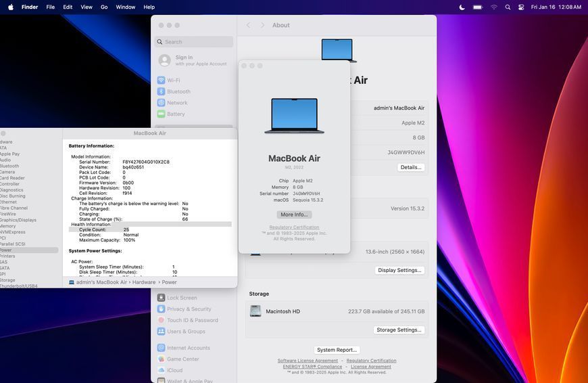Click the Do Not Disturb moon icon

[462, 7]
